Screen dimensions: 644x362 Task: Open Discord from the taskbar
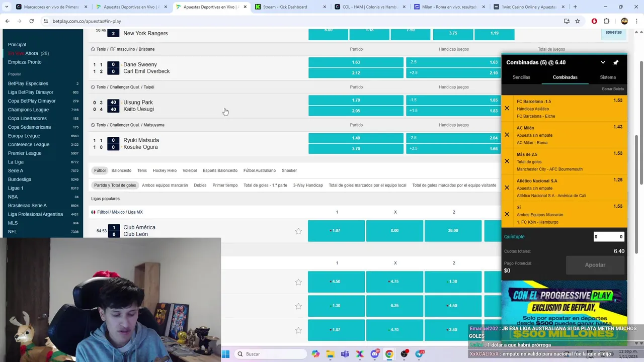[x=375, y=354]
